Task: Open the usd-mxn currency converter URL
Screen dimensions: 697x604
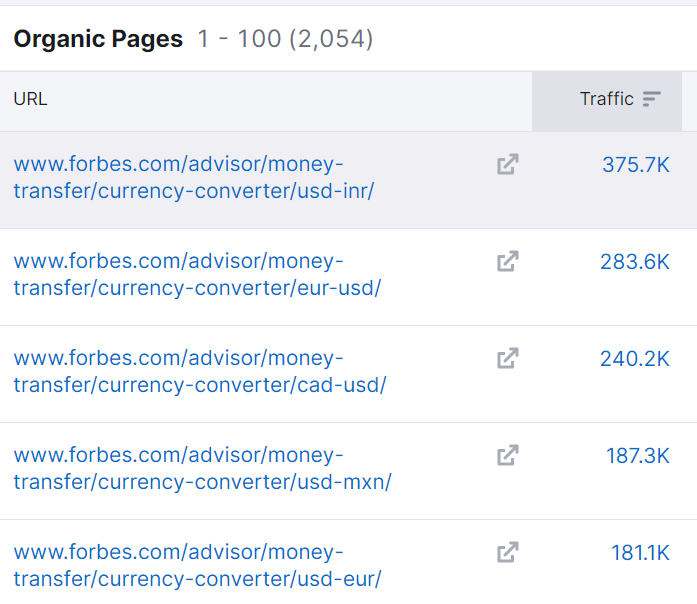Action: click(203, 468)
